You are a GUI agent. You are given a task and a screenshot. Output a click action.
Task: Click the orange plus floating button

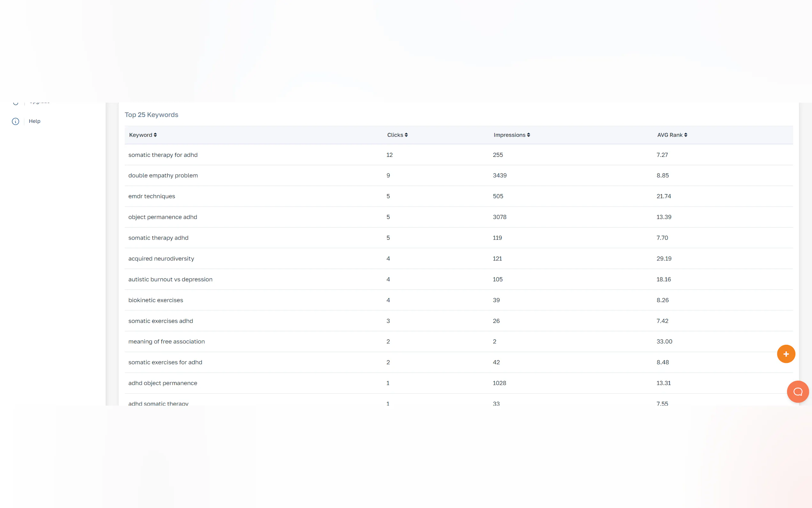tap(785, 354)
